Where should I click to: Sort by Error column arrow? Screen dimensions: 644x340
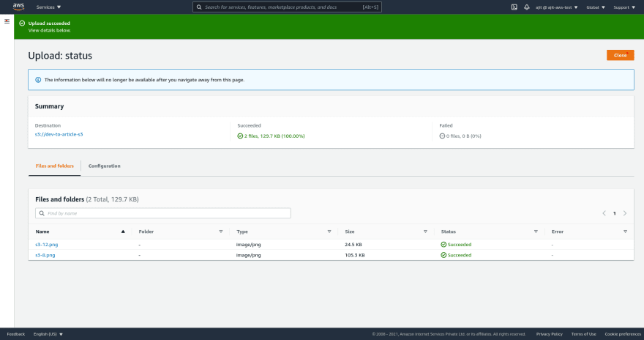625,232
